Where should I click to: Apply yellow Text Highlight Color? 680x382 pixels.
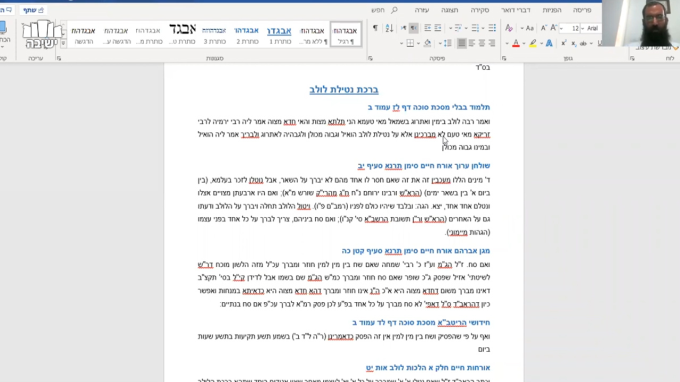(x=533, y=43)
